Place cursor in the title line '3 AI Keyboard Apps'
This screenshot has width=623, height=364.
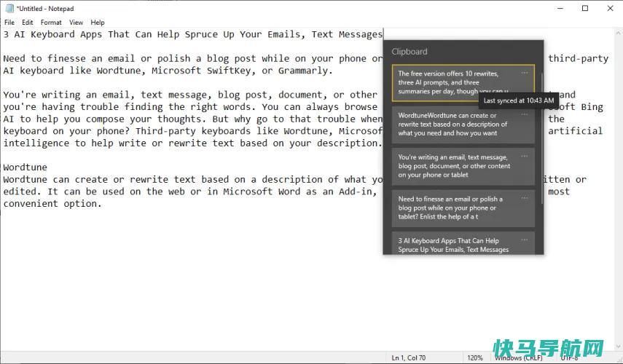coord(192,34)
